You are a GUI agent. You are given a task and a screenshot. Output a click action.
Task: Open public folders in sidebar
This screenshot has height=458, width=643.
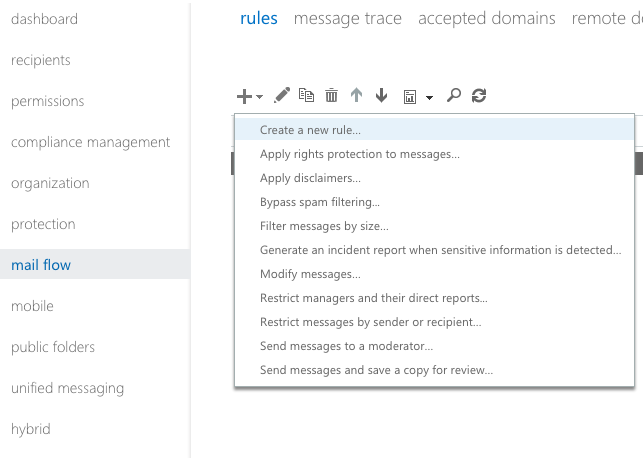tap(53, 347)
